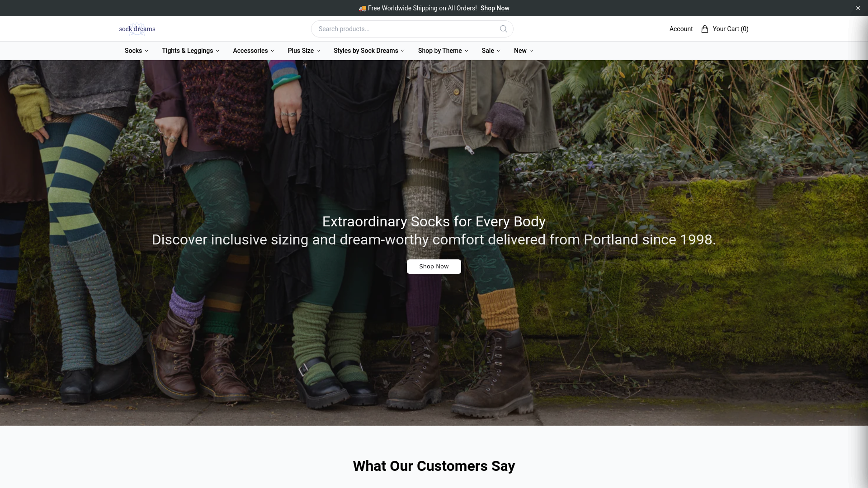Image resolution: width=868 pixels, height=488 pixels.
Task: Open the Tights & Leggings menu
Action: (191, 51)
